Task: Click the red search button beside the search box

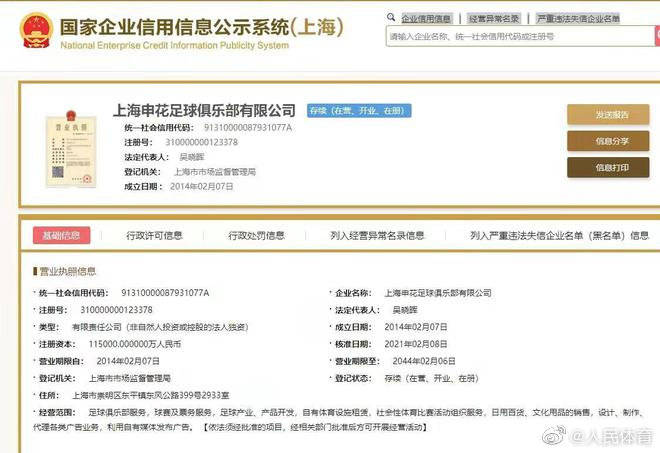Action: point(657,36)
